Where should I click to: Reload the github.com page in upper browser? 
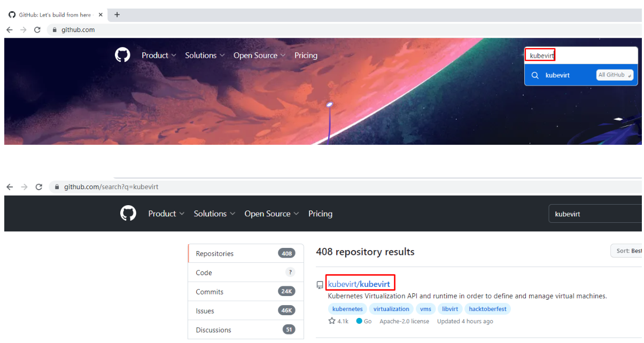tap(37, 30)
